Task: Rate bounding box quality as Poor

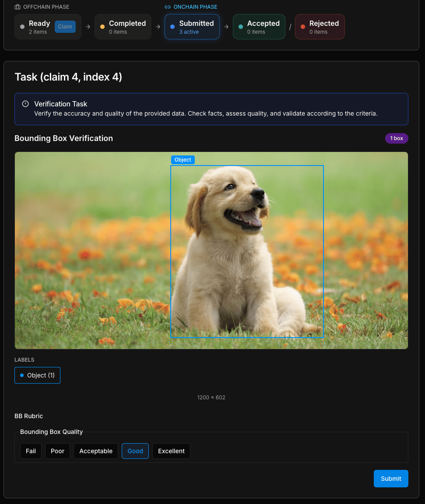Action: [x=57, y=451]
